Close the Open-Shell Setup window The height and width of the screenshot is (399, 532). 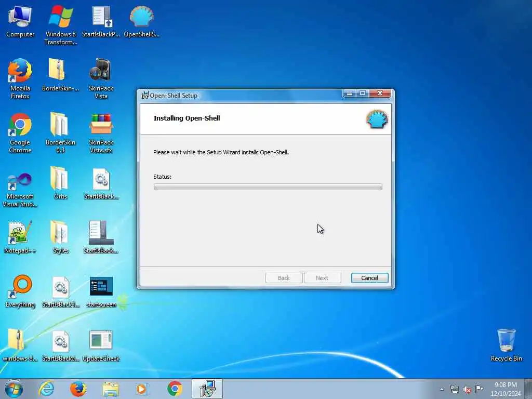point(380,94)
